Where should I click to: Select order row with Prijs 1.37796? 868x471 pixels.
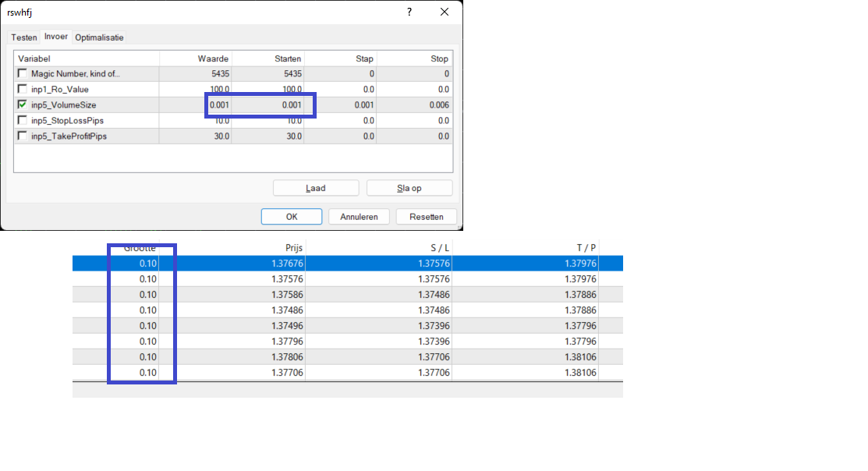tap(348, 341)
